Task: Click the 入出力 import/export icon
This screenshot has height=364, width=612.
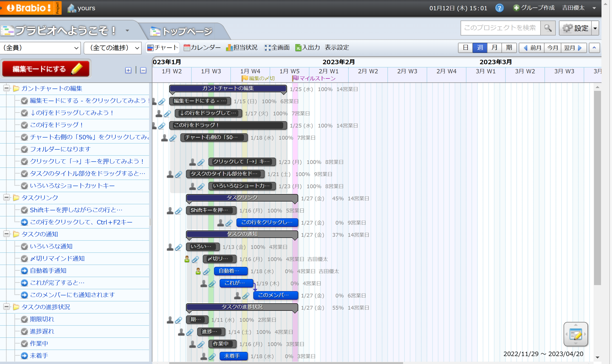Action: 298,48
